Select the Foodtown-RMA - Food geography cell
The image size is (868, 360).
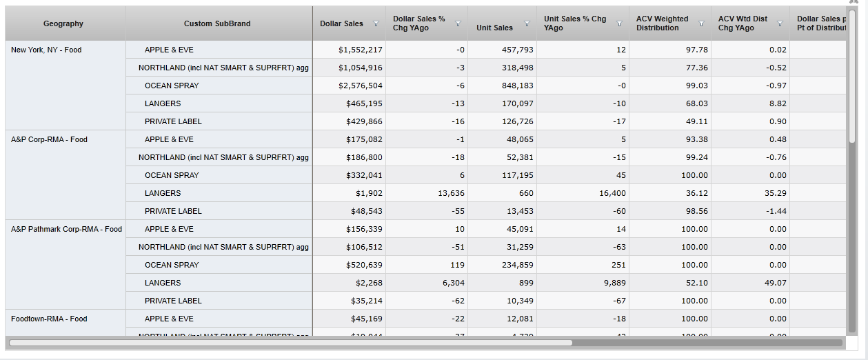tap(49, 319)
